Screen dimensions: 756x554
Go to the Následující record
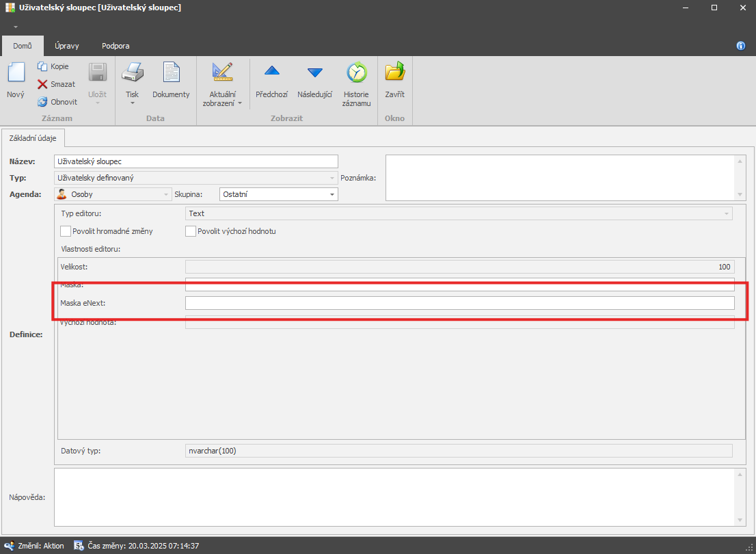[315, 81]
